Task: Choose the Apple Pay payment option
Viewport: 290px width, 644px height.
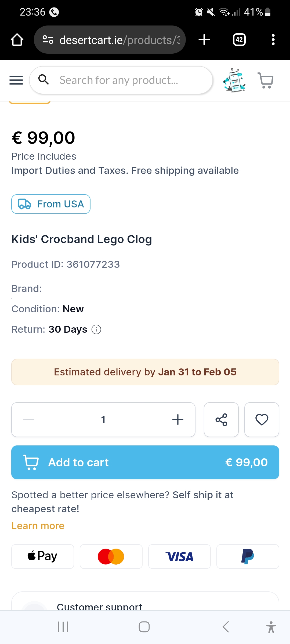Action: (x=42, y=557)
